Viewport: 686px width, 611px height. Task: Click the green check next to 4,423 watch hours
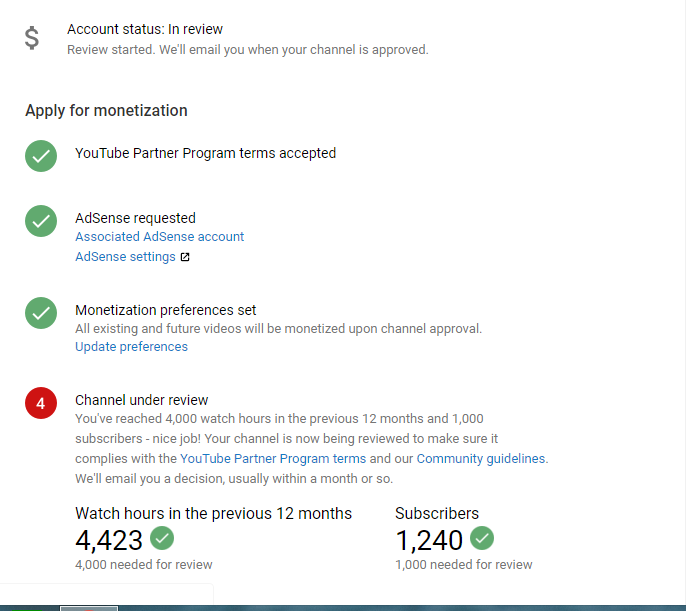tap(162, 538)
